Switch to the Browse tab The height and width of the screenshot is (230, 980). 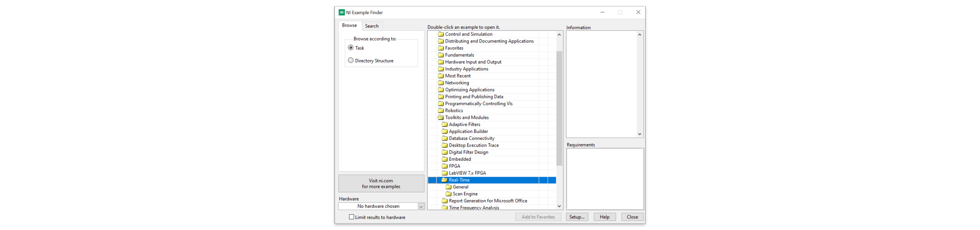(349, 26)
